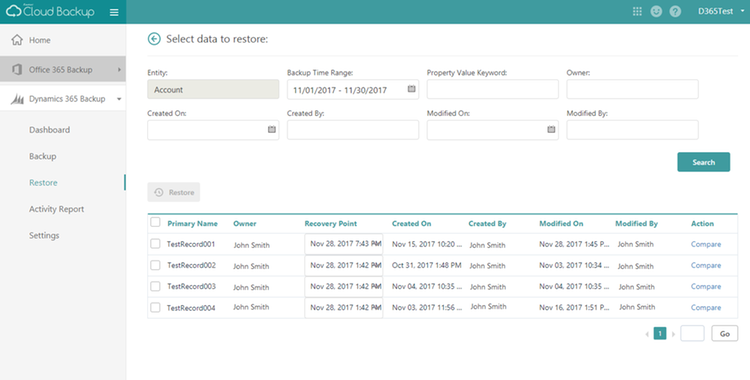
Task: Check the TestRecord003 row checkbox
Action: pyautogui.click(x=155, y=286)
